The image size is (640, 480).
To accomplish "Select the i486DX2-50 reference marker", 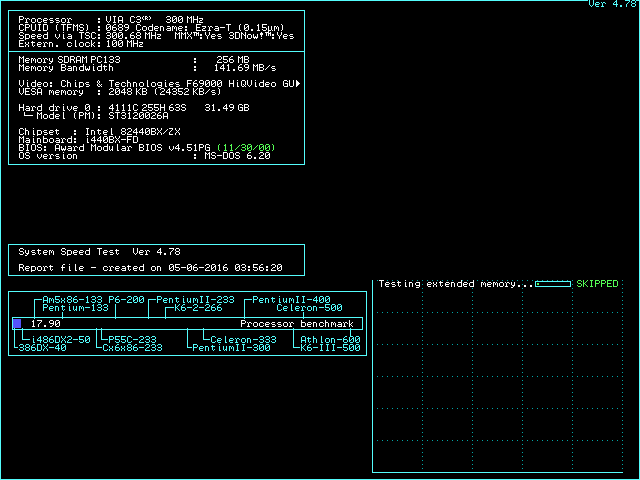I will click(56, 340).
